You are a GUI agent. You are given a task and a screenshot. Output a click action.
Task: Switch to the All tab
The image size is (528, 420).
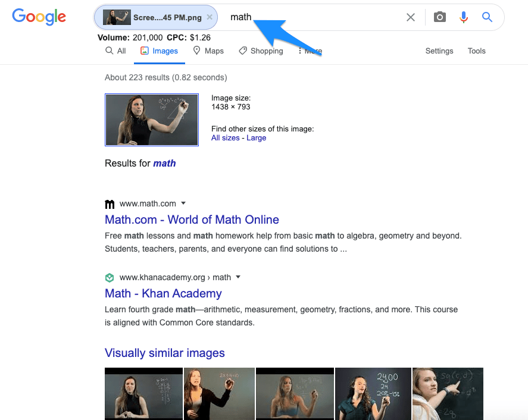click(115, 51)
